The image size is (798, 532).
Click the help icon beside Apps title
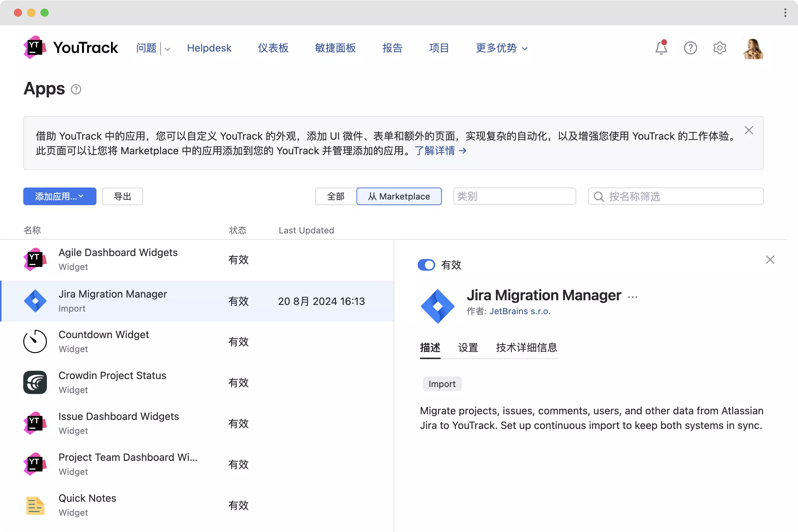76,89
